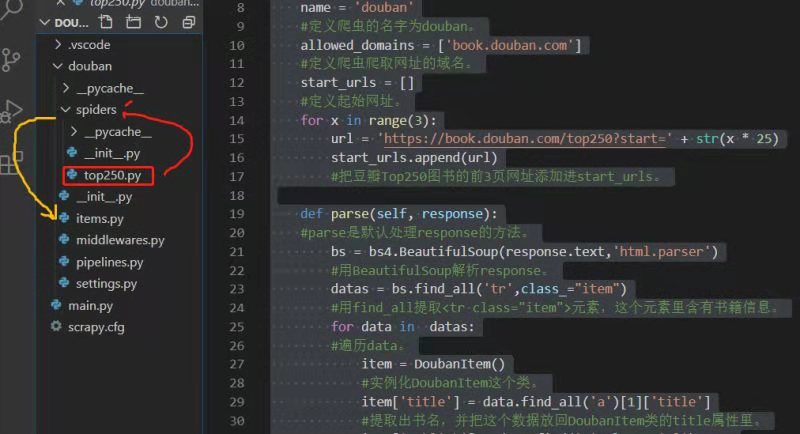Click line number 14 in gutter
Screen dimensions: 800x434
pyautogui.click(x=236, y=120)
